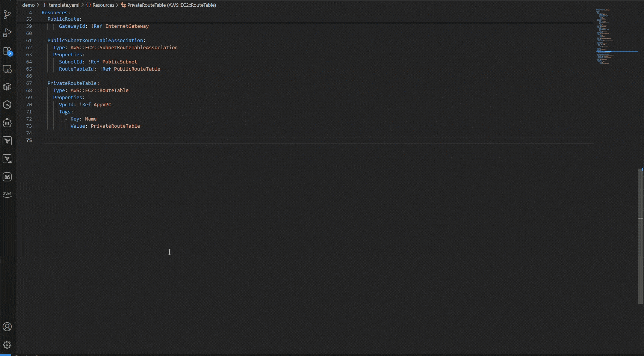644x356 pixels.
Task: Expand the collapsed code after line 53
Action: pos(36,19)
